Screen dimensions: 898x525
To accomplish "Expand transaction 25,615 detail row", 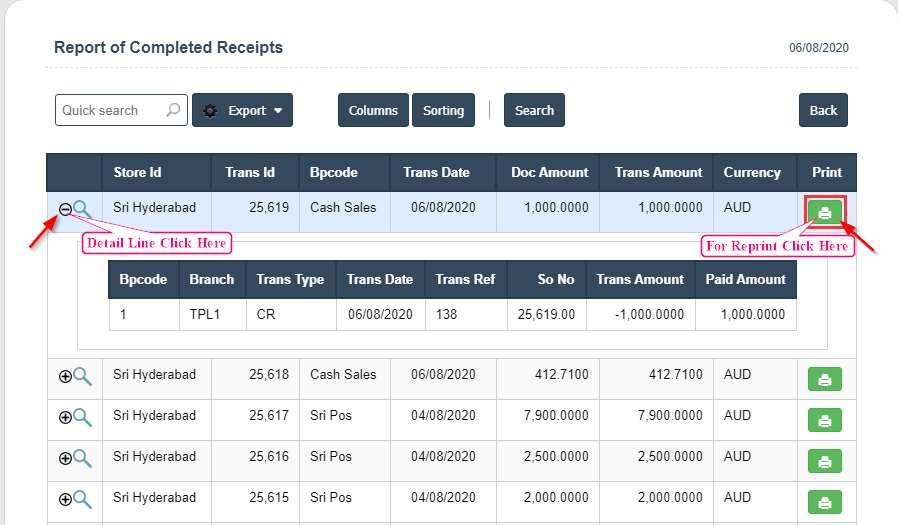I will [x=66, y=499].
